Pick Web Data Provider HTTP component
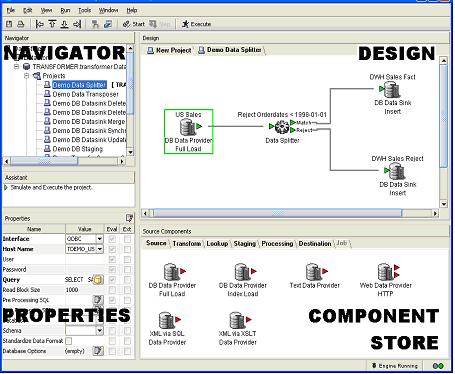This screenshot has height=374, width=455. click(x=386, y=280)
